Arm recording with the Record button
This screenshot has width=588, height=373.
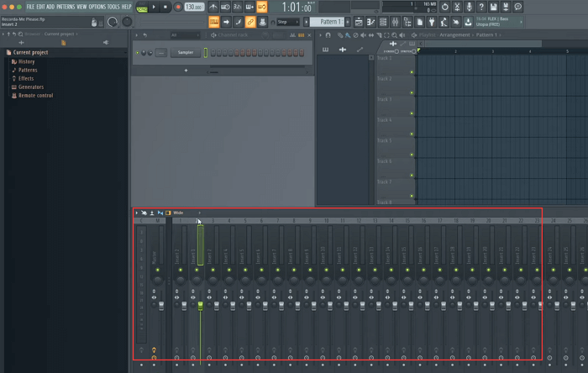coord(178,7)
